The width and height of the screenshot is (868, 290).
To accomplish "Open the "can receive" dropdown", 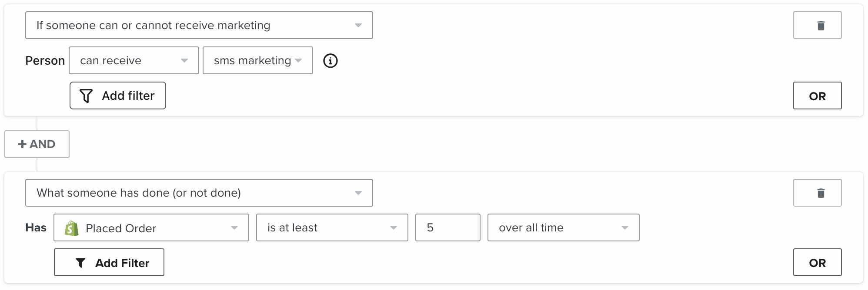I will 134,61.
